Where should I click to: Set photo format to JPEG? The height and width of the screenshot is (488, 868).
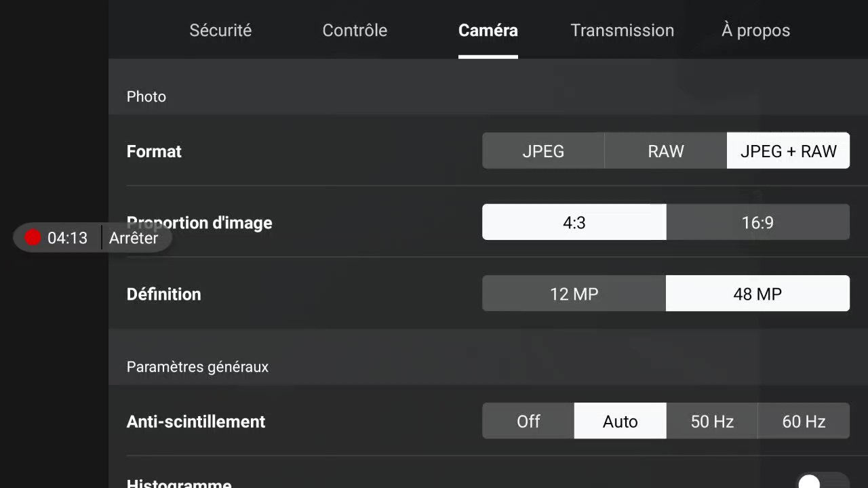[x=543, y=150]
